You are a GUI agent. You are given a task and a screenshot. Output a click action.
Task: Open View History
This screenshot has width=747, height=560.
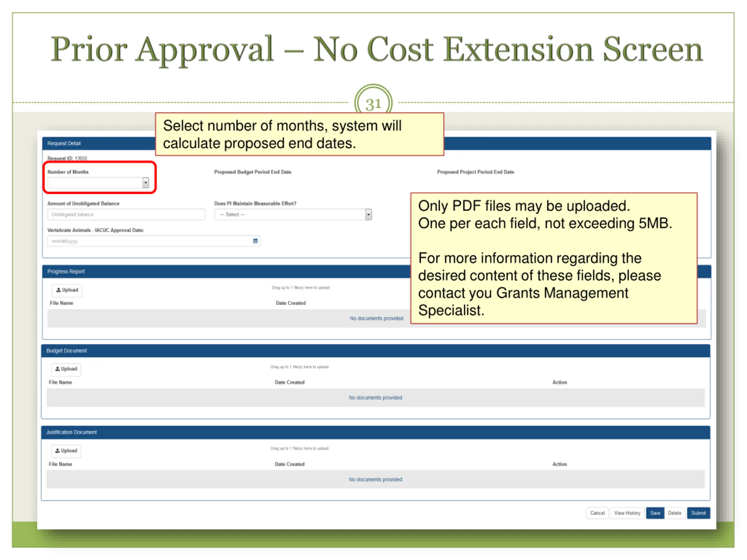pos(627,513)
